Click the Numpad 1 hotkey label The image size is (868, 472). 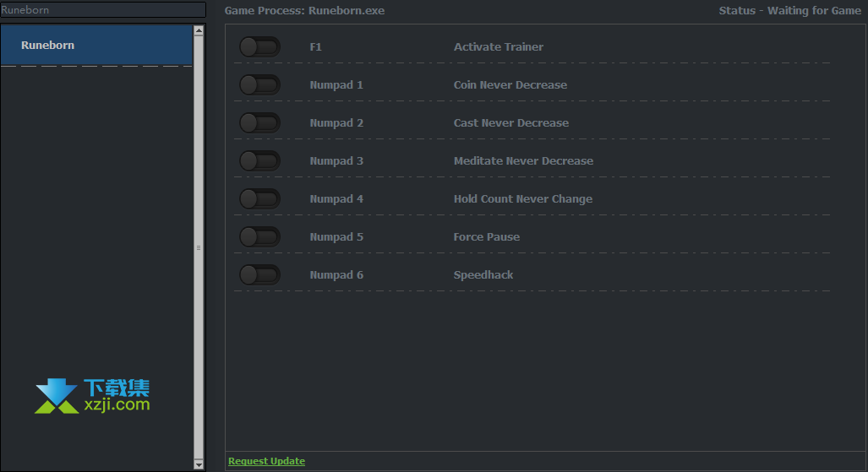point(336,85)
